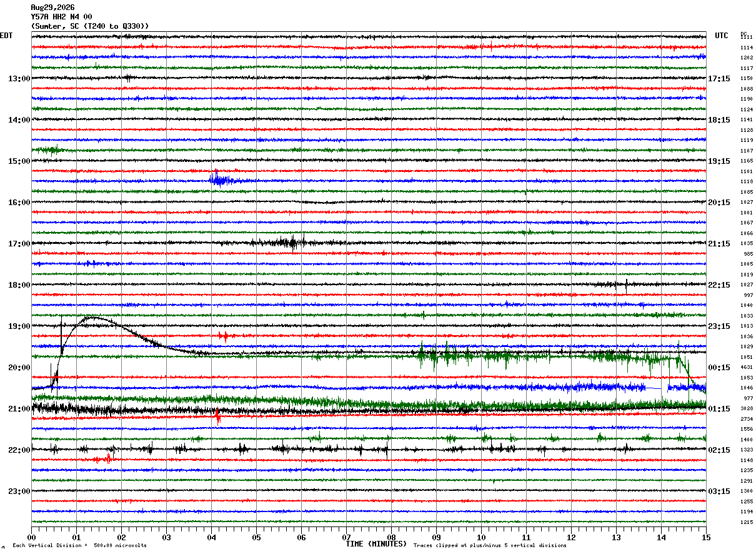Pick the 23:00 EDT time label
This screenshot has width=756, height=554.
click(x=19, y=491)
